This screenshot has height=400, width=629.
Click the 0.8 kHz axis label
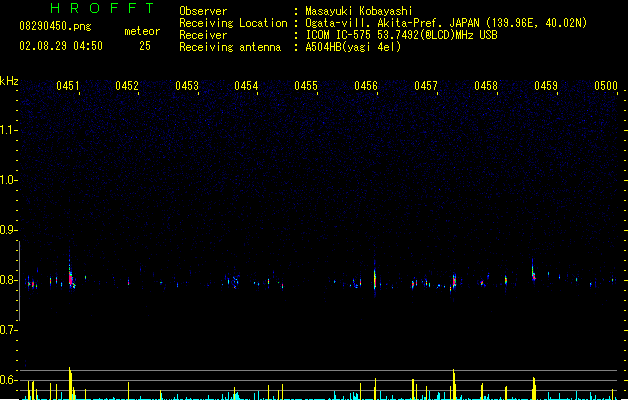coord(8,280)
